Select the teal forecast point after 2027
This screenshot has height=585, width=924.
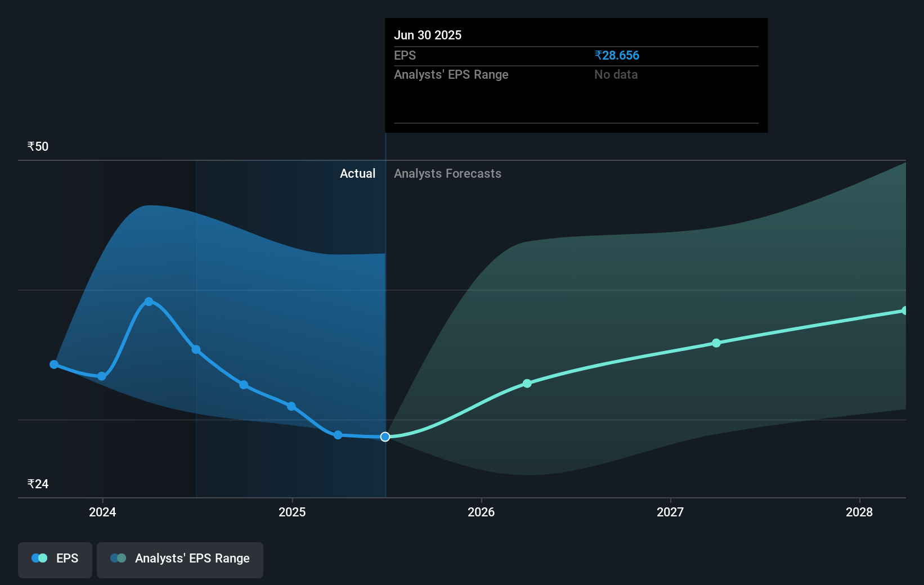(x=716, y=343)
